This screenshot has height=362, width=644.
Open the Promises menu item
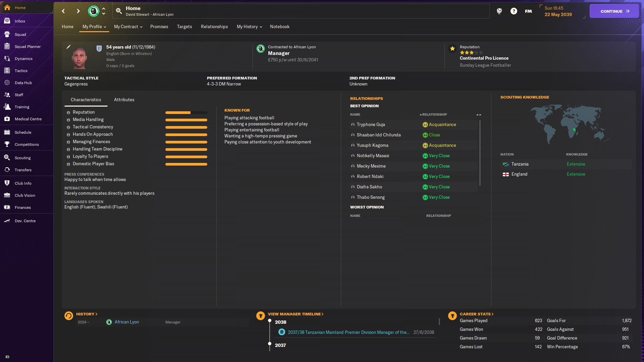tap(159, 27)
